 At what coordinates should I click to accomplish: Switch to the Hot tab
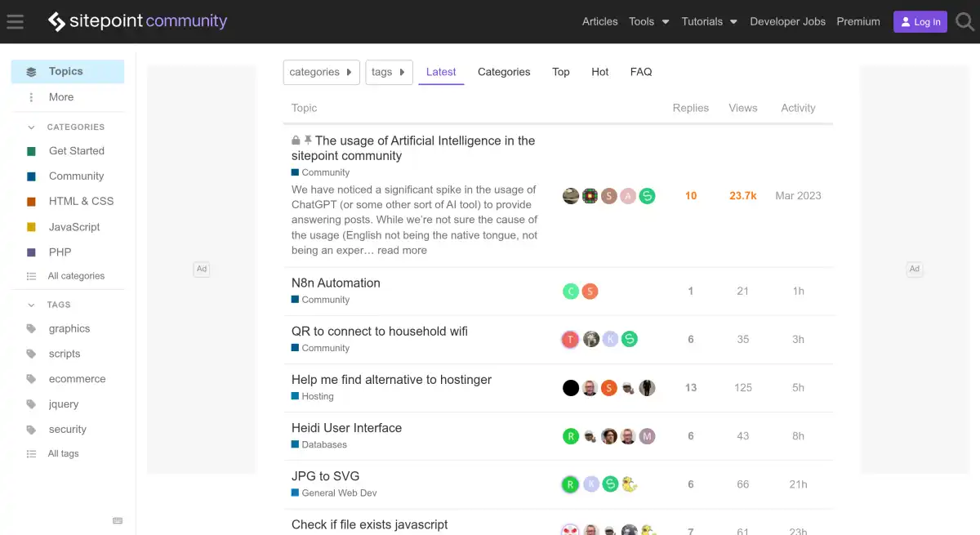pos(599,72)
